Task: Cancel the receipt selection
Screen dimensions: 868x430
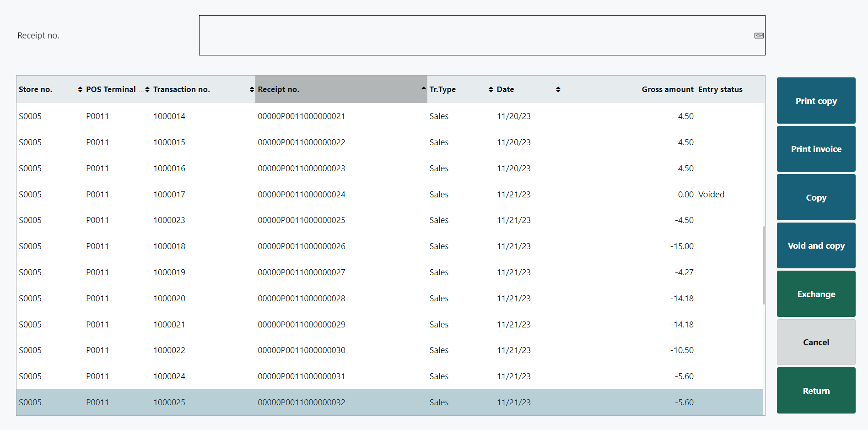Action: [816, 342]
